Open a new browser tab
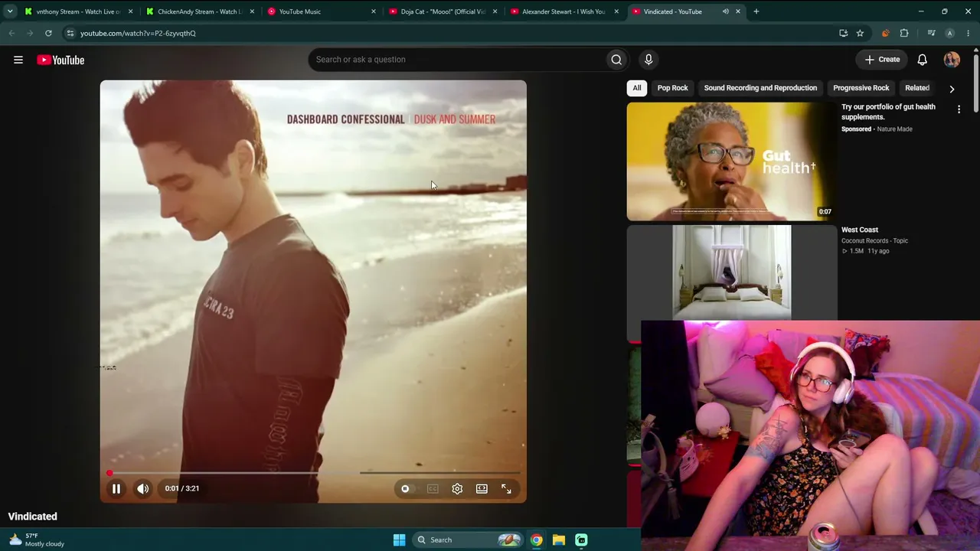The height and width of the screenshot is (551, 980). point(756,11)
